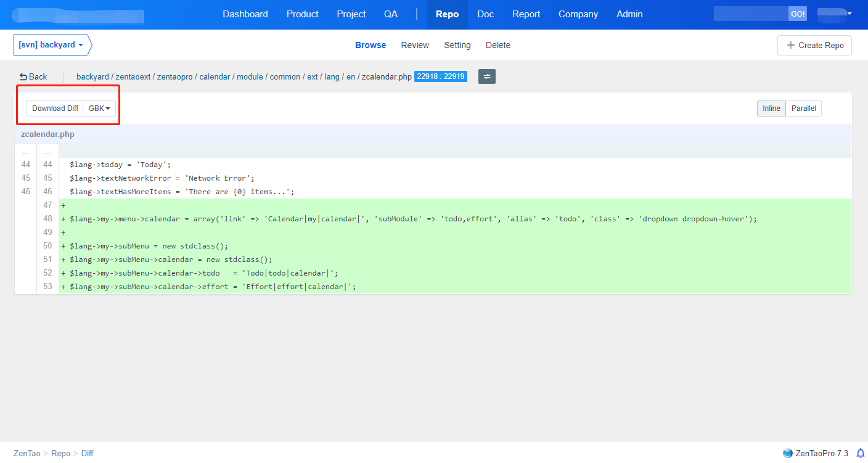This screenshot has height=463, width=868.
Task: Switch to the Review tab
Action: 415,45
